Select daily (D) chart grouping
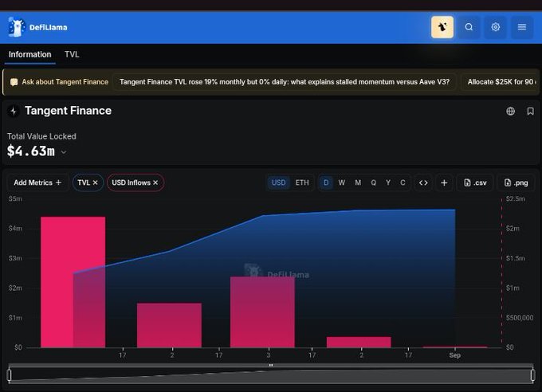 (326, 182)
